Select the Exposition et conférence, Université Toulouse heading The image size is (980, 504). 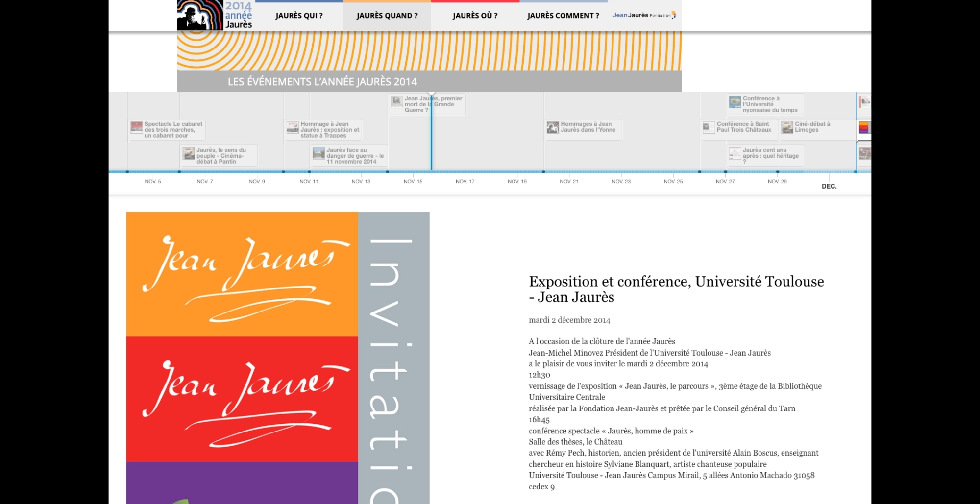(676, 289)
